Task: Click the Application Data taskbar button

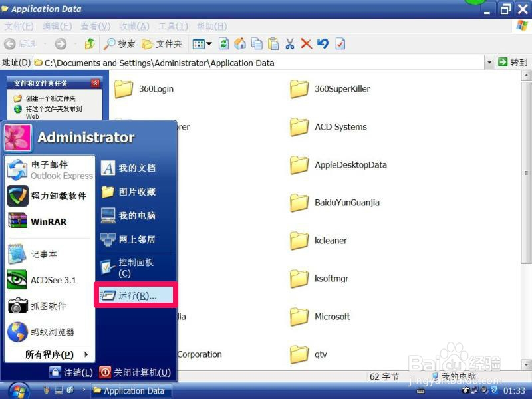Action: 130,391
